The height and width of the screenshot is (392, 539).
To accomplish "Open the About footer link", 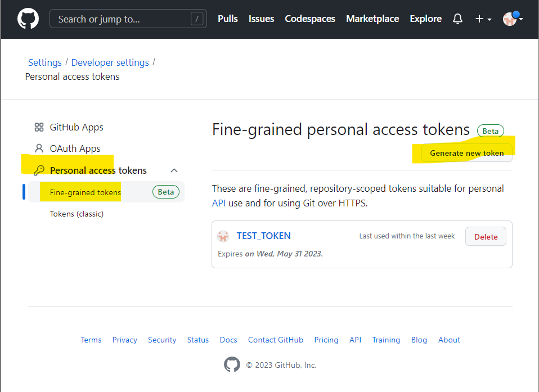I will (x=449, y=340).
